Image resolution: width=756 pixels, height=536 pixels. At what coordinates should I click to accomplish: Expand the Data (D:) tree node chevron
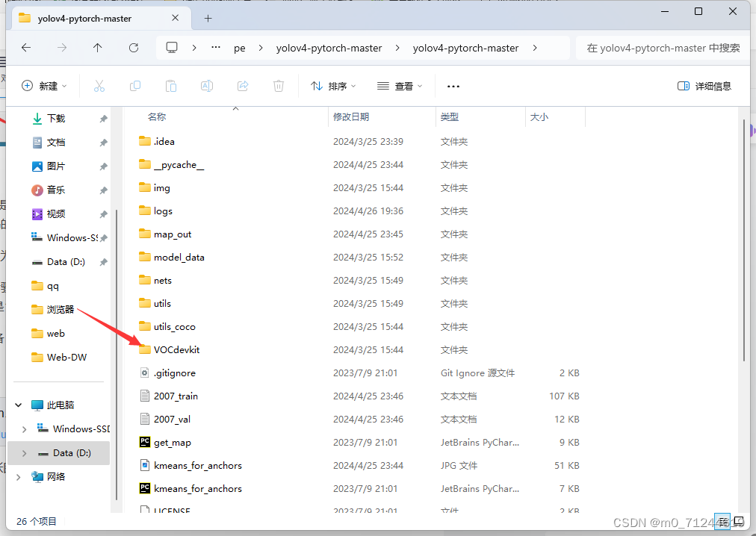click(24, 453)
